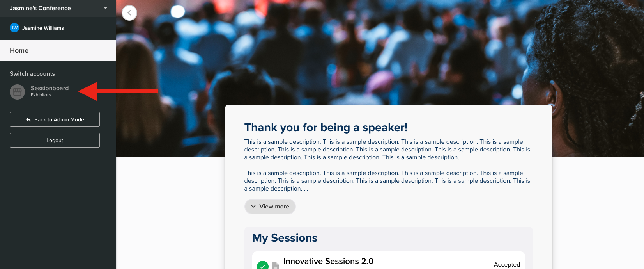Click the Back to Admin Mode button

click(55, 119)
